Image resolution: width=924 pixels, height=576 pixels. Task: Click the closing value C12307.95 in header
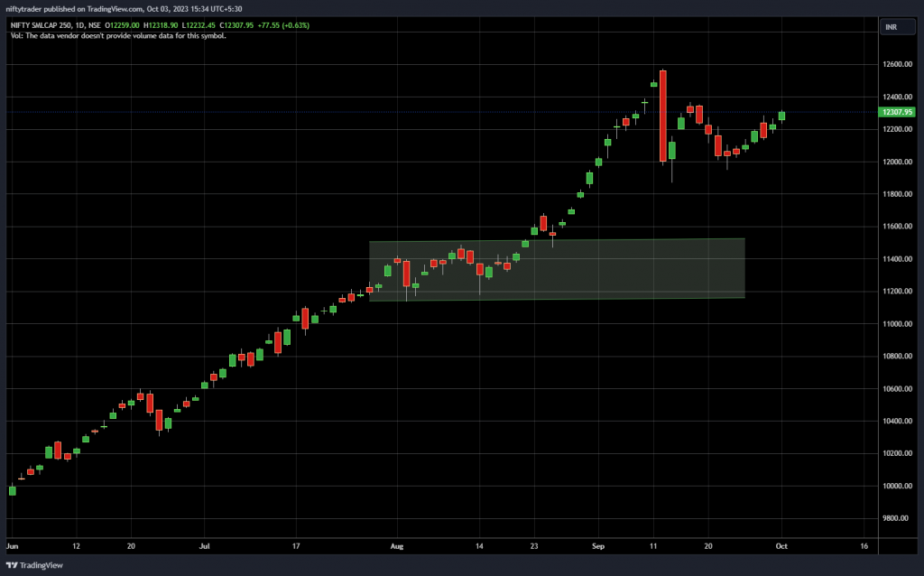click(236, 25)
